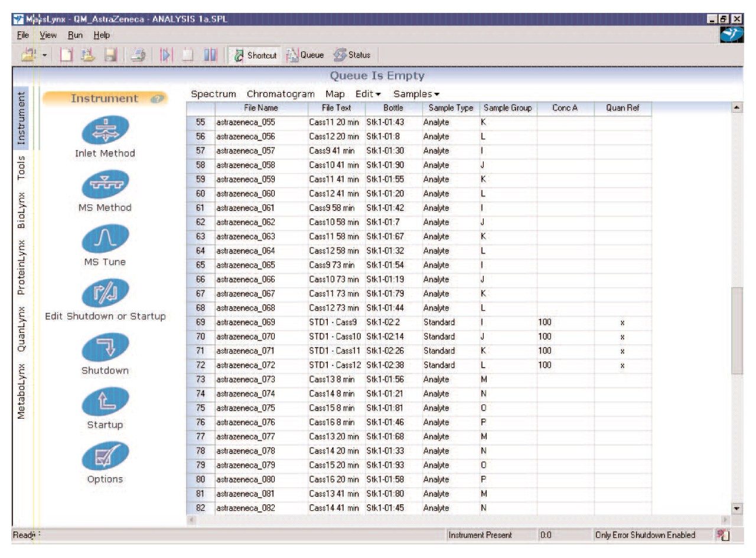Click the vertical scrollbar thumb
Viewport: 756px width, 558px height.
(737, 331)
